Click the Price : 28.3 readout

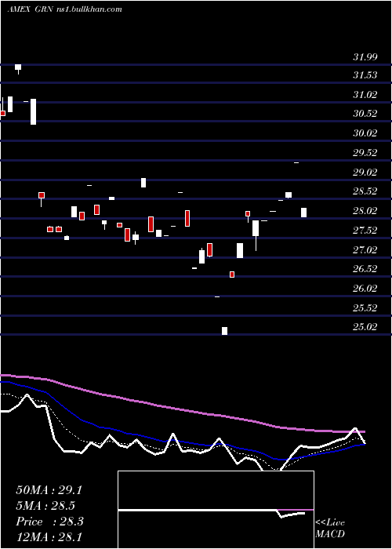pyautogui.click(x=49, y=522)
